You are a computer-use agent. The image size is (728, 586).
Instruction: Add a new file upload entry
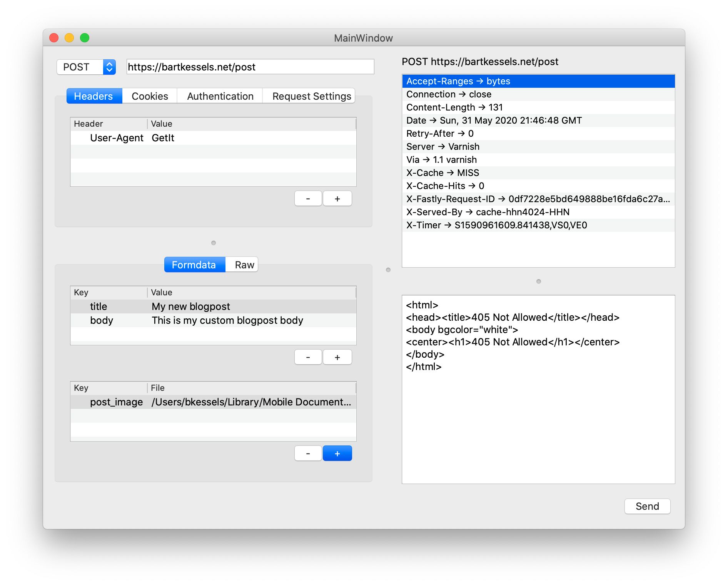click(337, 453)
